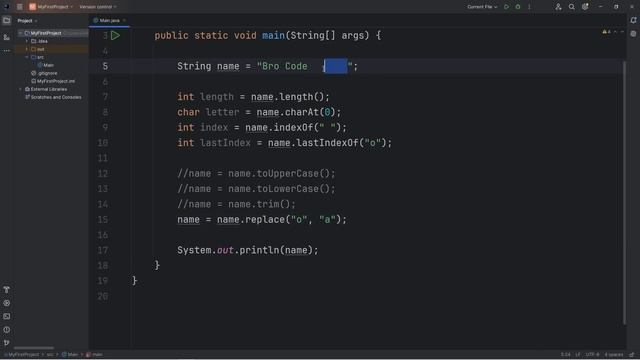Screen dimensions: 640x360
Task: Select the out folder row
Action: pos(51,49)
